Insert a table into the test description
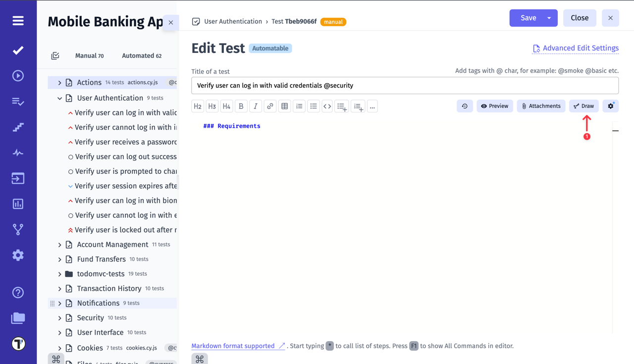The height and width of the screenshot is (364, 634). pos(284,105)
